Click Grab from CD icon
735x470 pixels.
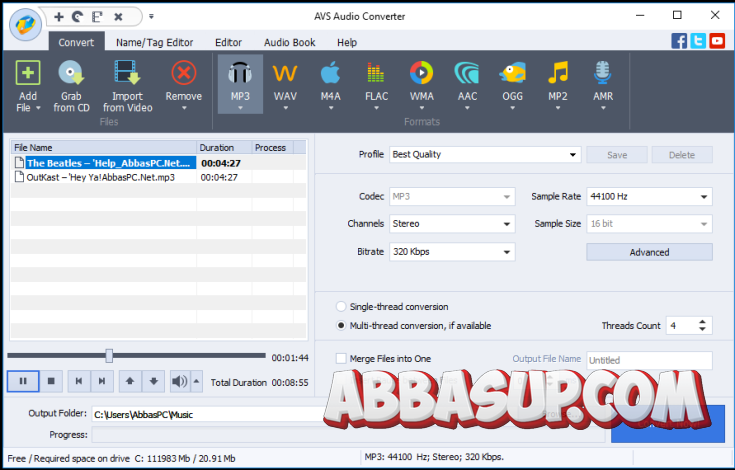pos(71,73)
